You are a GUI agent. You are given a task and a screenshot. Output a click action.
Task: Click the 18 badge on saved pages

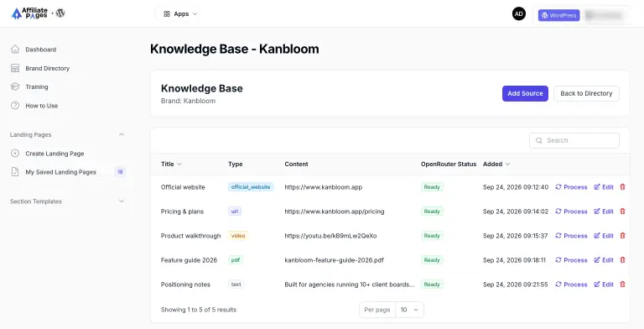click(x=120, y=172)
